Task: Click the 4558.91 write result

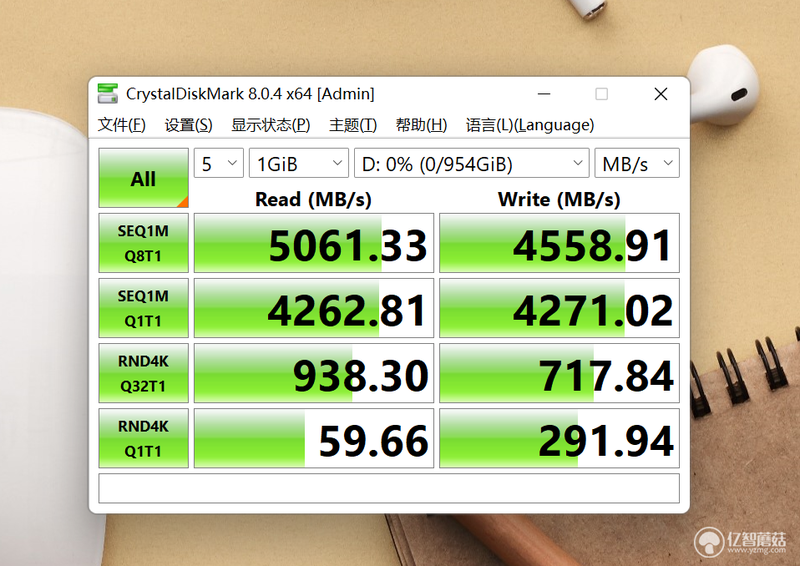Action: [559, 243]
